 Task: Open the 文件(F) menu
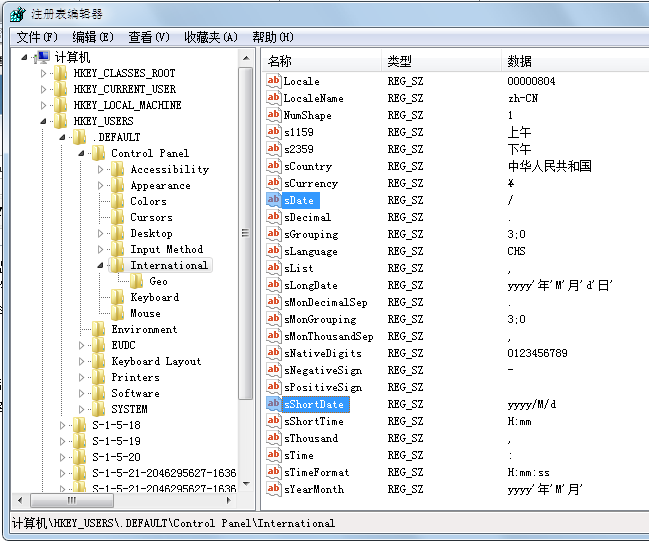[x=37, y=37]
